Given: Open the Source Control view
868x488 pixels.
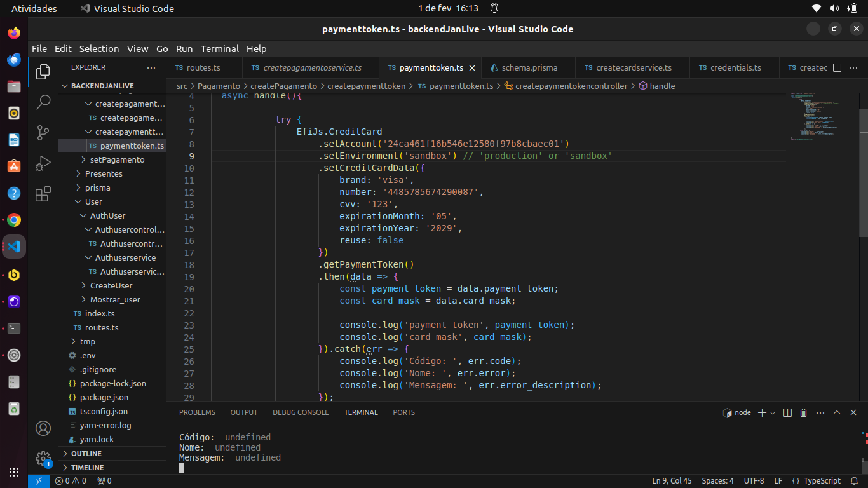Looking at the screenshot, I should [43, 132].
